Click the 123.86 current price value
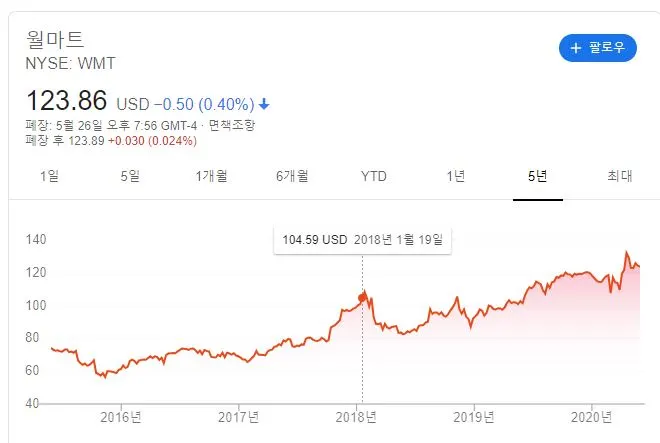Viewport: 660px width, 443px height. tap(67, 101)
